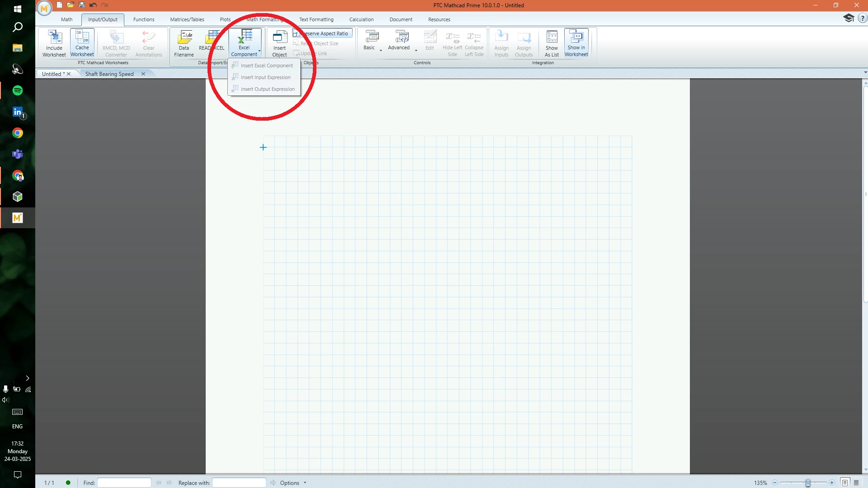
Task: Click the Data Filename icon
Action: coord(184,43)
